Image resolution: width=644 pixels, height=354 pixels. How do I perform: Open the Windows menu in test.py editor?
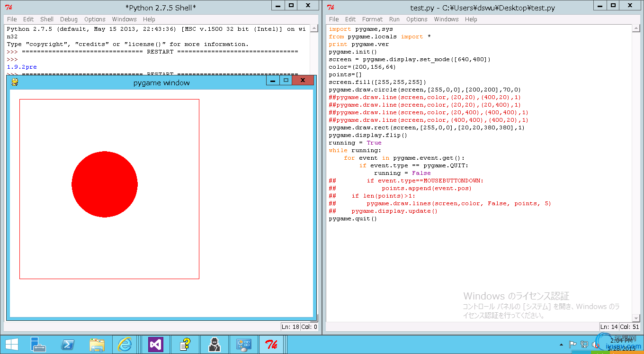[x=446, y=19]
